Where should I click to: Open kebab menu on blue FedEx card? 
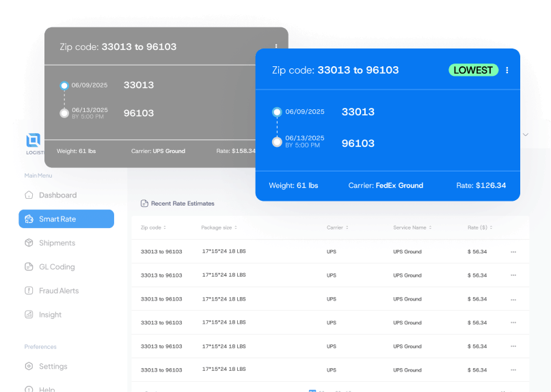point(507,70)
